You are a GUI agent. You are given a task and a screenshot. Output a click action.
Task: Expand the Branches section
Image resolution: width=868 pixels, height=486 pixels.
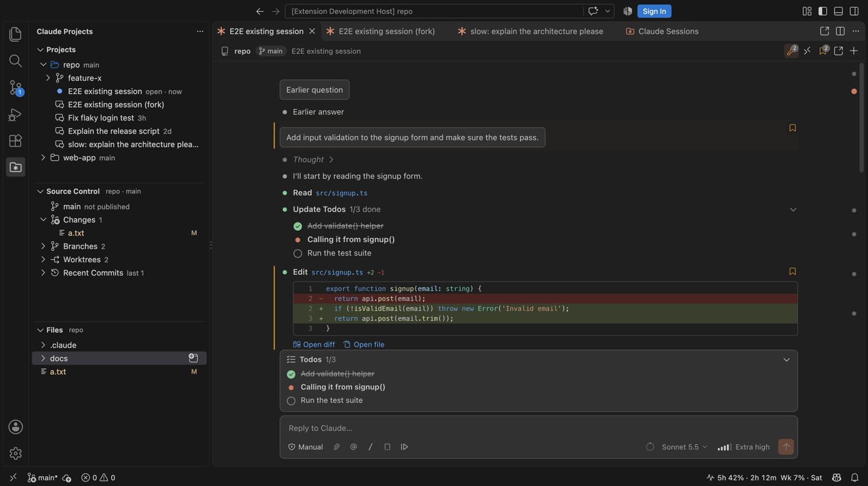(x=43, y=247)
